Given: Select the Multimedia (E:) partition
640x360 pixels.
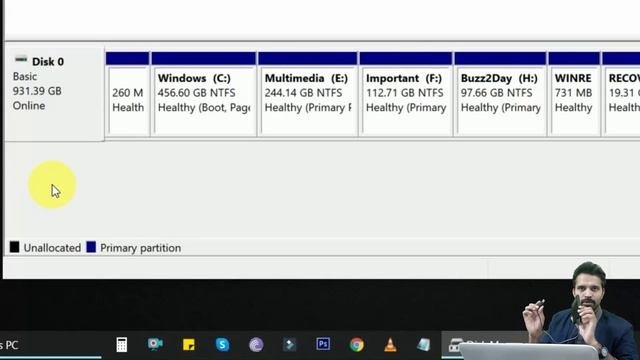Looking at the screenshot, I should (308, 93).
